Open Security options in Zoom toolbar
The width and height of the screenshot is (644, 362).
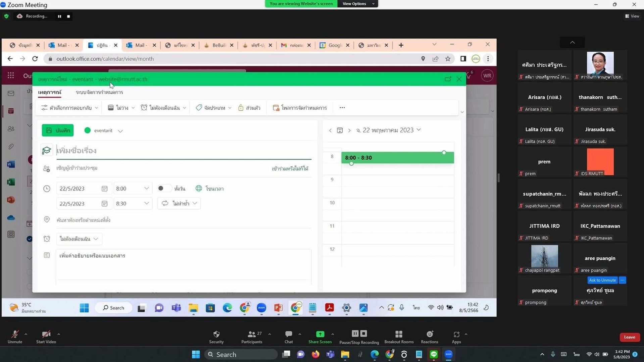[216, 337]
